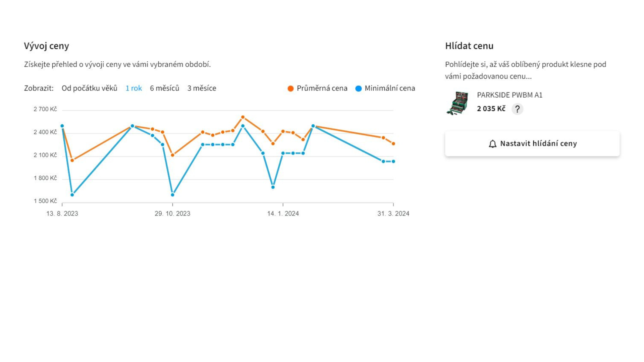Open the PARKSIDE PWBM A1 product link
The width and height of the screenshot is (644, 362).
509,95
